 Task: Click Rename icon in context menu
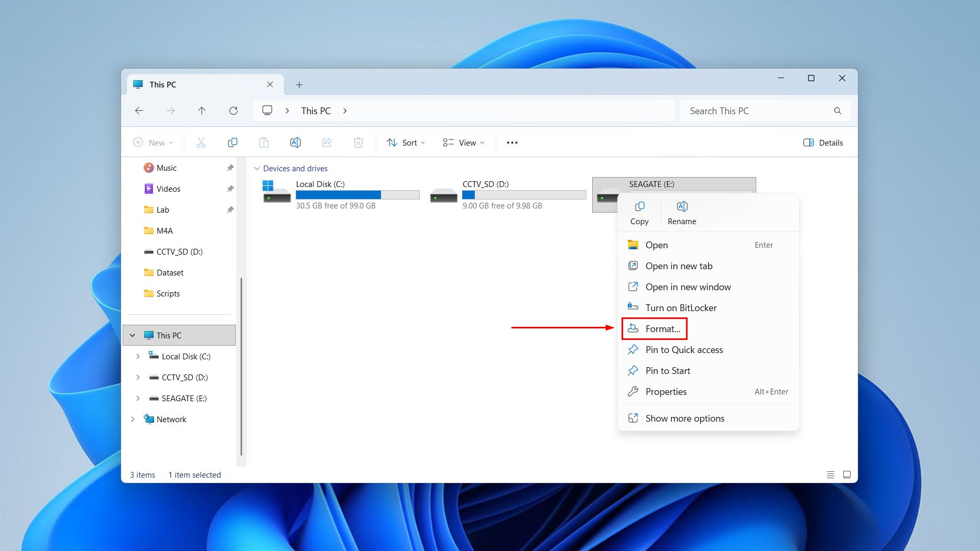[682, 206]
